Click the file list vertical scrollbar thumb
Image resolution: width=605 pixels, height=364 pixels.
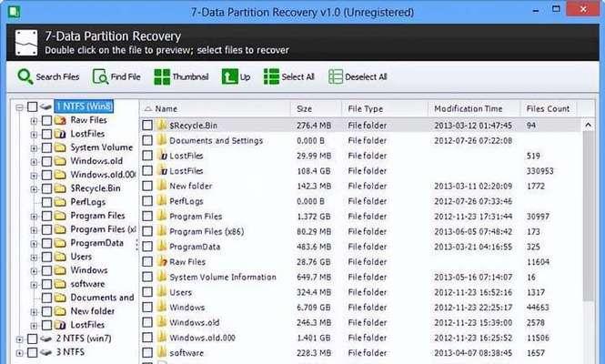point(588,216)
